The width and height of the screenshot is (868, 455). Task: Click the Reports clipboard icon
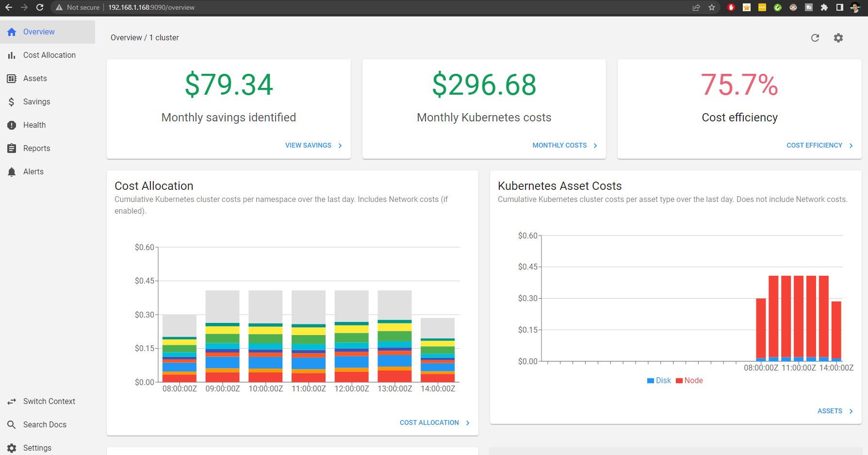(12, 149)
